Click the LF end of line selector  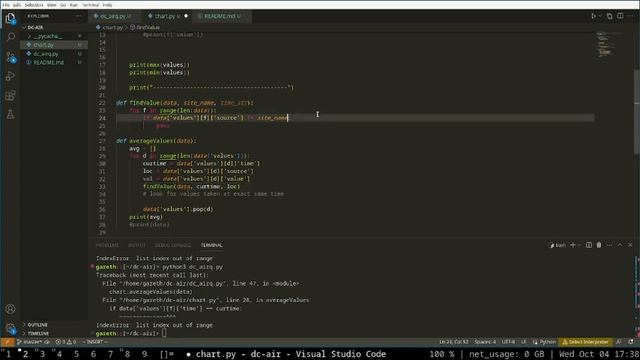click(x=523, y=342)
